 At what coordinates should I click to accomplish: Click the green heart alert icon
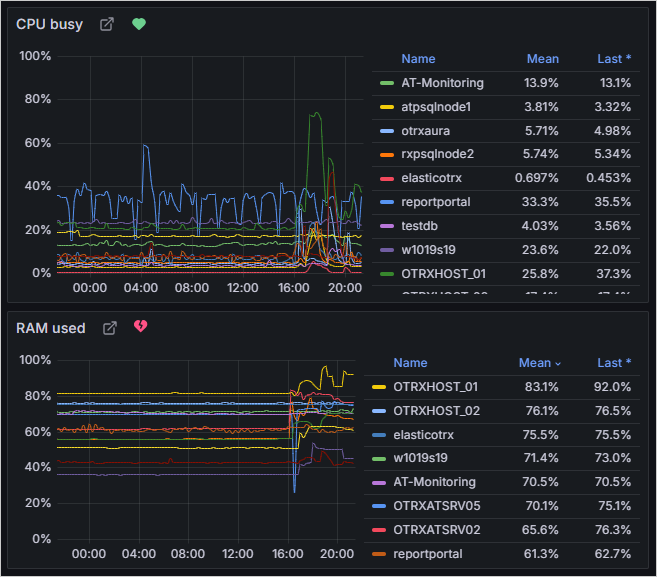[x=139, y=24]
